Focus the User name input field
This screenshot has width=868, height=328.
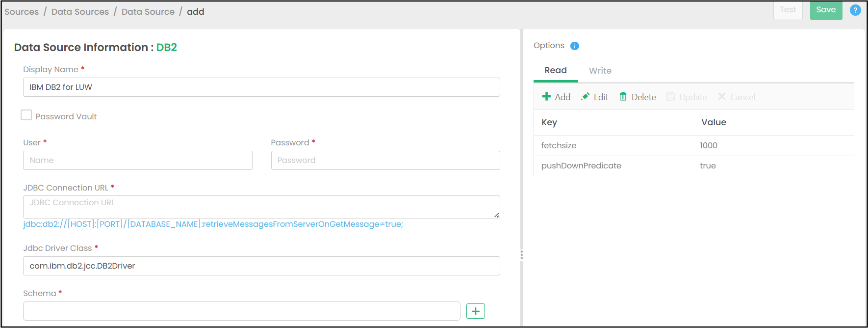[137, 161]
